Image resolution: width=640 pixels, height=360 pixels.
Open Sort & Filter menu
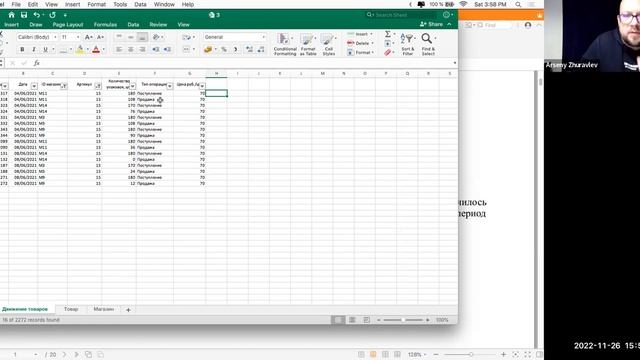(x=407, y=44)
